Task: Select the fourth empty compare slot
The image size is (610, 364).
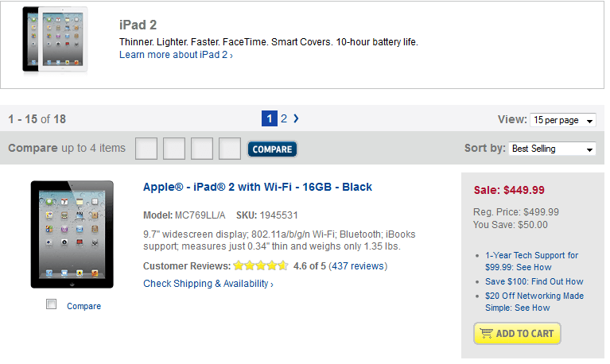Action: pos(230,149)
